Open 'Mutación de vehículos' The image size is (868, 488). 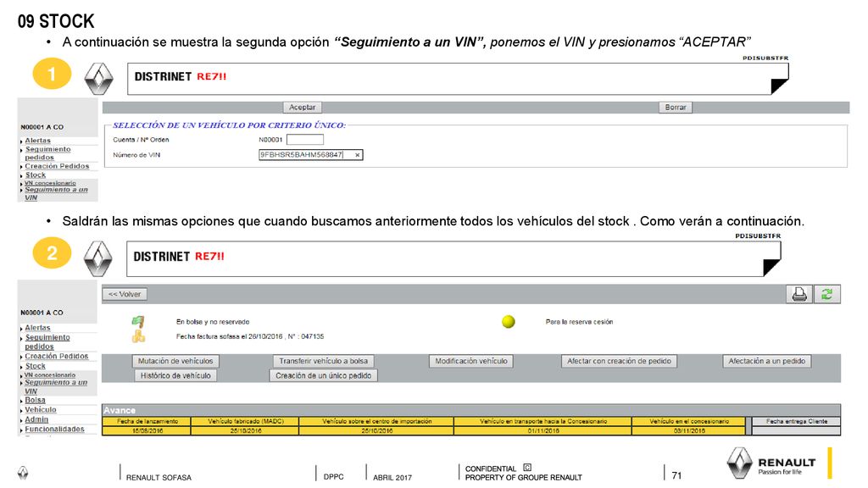pyautogui.click(x=175, y=361)
